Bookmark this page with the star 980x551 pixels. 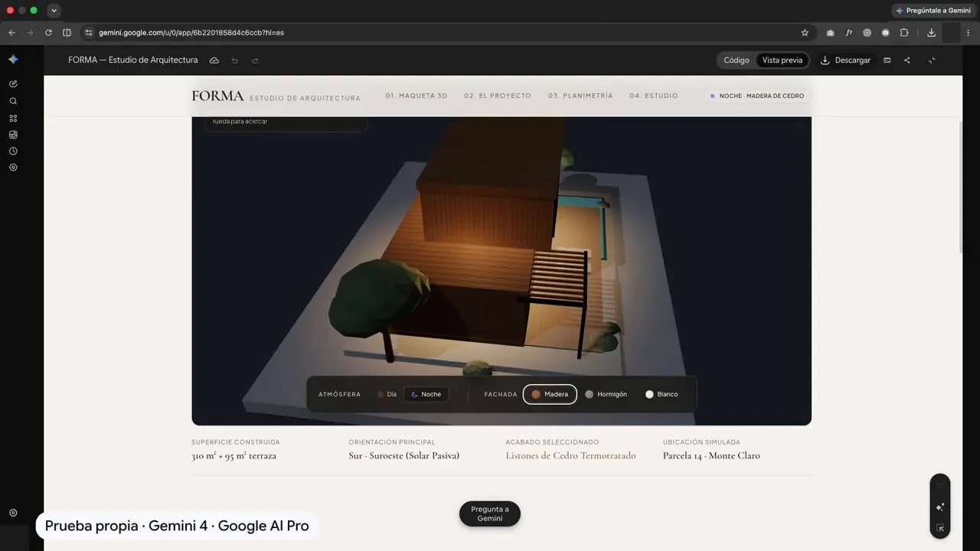pos(805,33)
